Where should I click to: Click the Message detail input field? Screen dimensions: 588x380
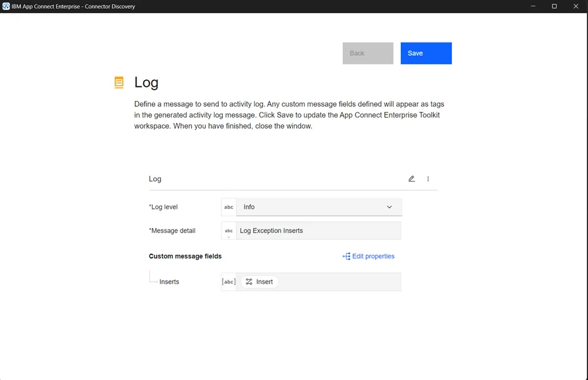point(318,231)
